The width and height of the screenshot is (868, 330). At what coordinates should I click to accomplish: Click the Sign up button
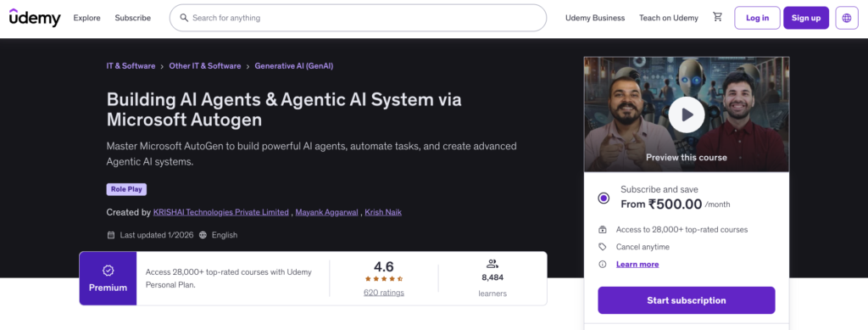806,18
